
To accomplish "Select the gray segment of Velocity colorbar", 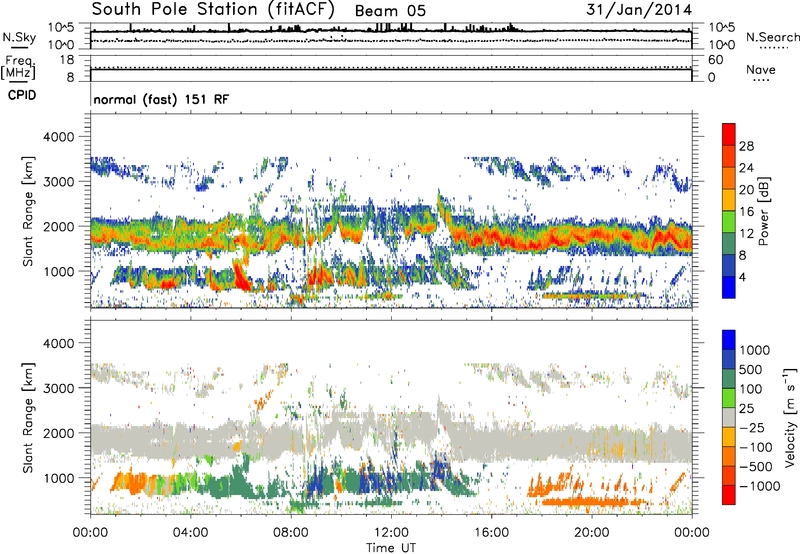I will tap(729, 418).
